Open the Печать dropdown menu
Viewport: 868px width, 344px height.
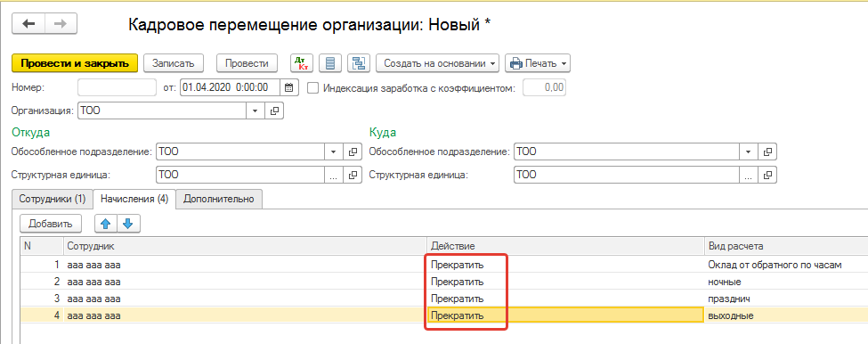coord(538,63)
